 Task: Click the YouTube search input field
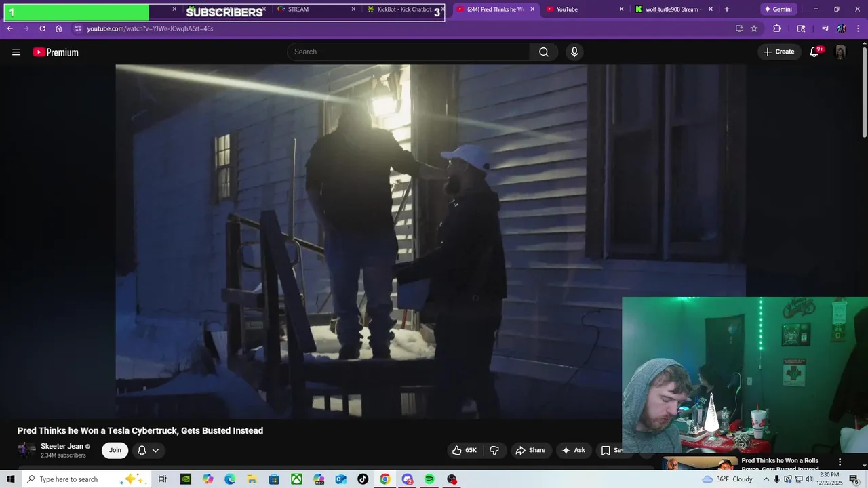click(408, 52)
